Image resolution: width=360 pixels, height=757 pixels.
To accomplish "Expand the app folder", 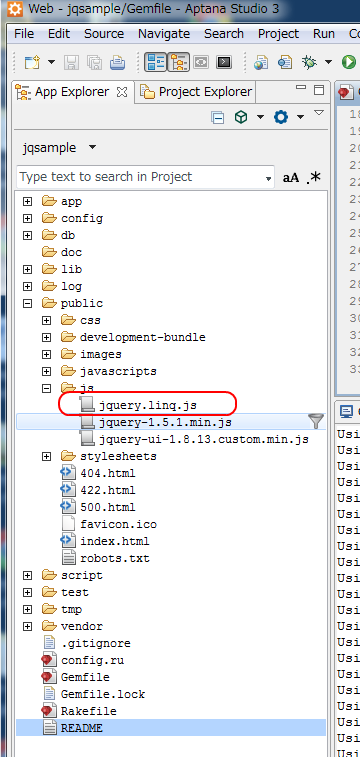I will point(28,201).
